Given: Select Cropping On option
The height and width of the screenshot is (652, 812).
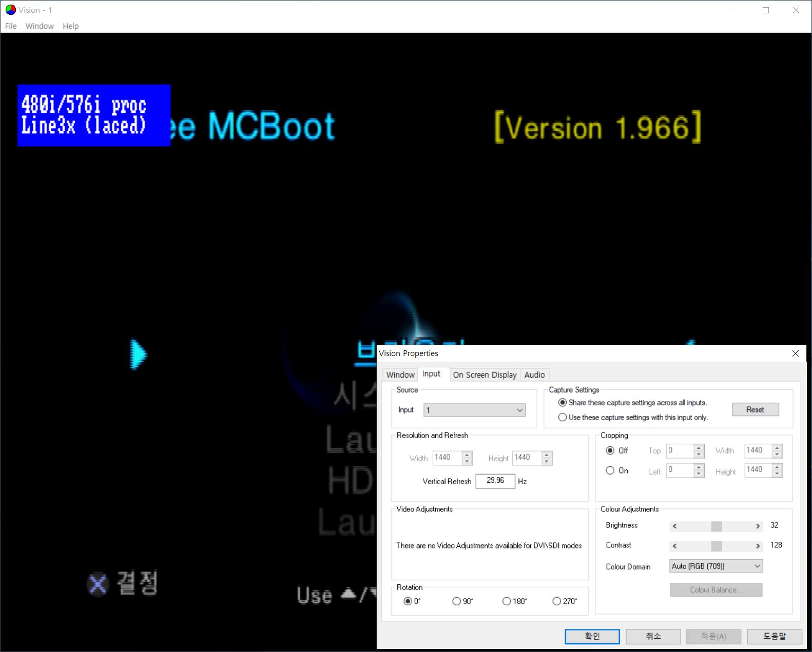Looking at the screenshot, I should click(610, 470).
